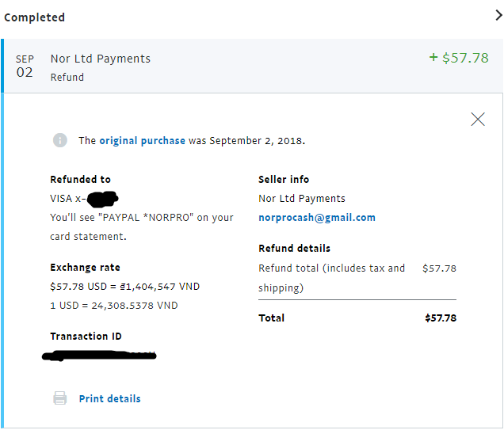Click the bold Total $57.78 amount

440,318
